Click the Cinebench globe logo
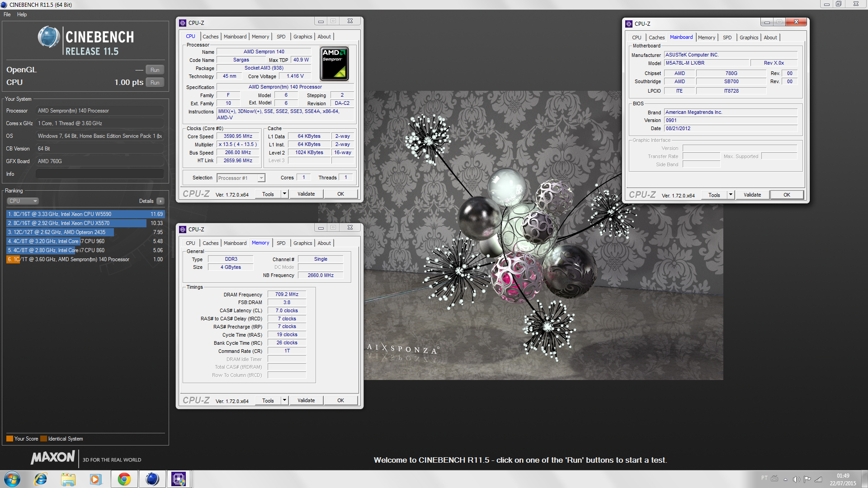The height and width of the screenshot is (488, 868). (49, 38)
